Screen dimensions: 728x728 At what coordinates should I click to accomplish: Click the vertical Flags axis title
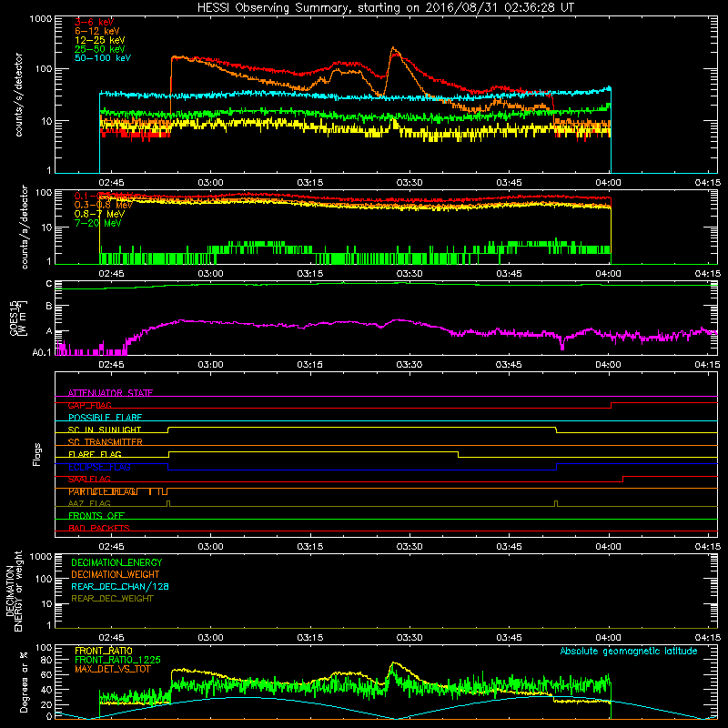[37, 454]
